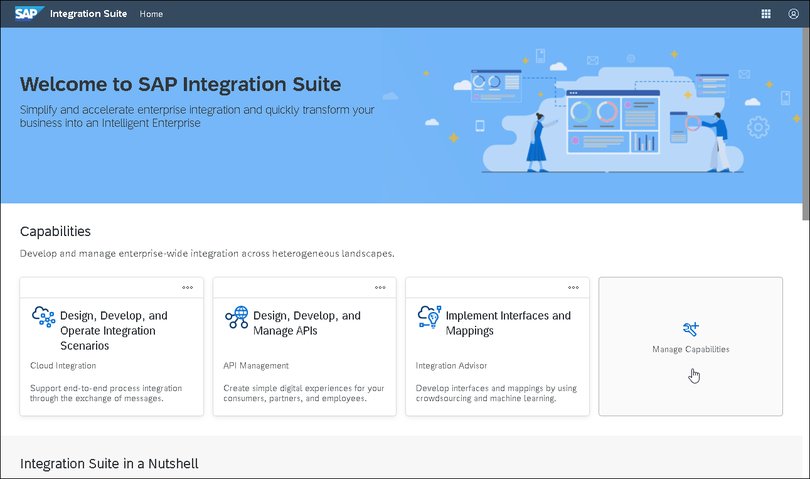Click the "Create simple digital experiences" description
810x479 pixels.
pyautogui.click(x=304, y=393)
